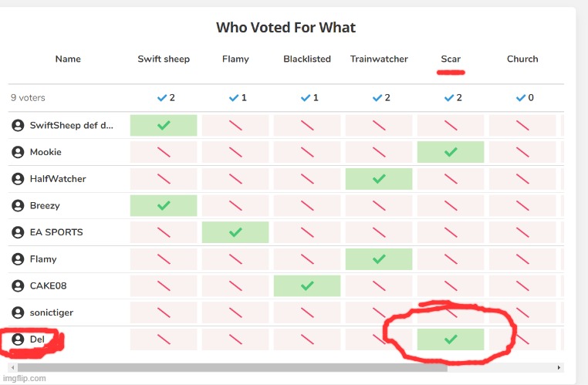Click the profile icon next to Breezy
588x385 pixels.
pyautogui.click(x=18, y=205)
